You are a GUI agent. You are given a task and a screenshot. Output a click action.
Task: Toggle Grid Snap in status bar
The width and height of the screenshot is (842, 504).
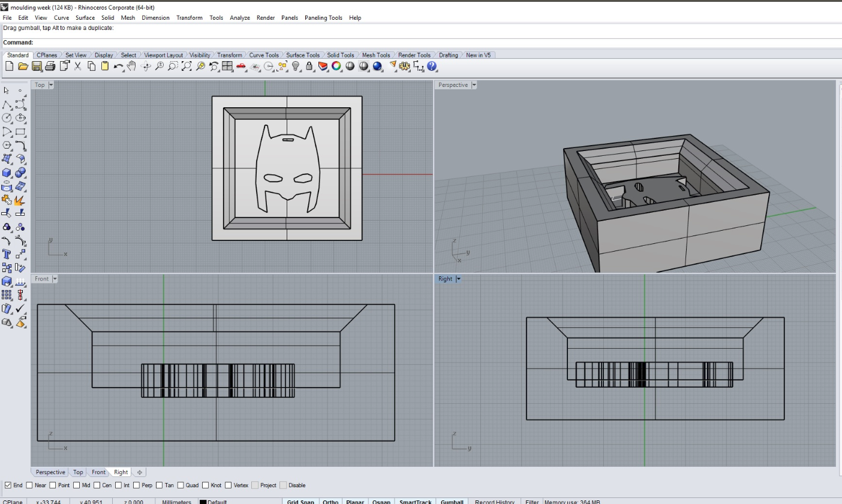click(300, 502)
